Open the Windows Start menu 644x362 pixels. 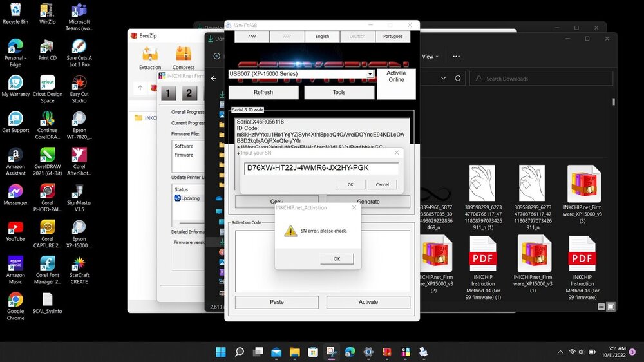pos(220,352)
